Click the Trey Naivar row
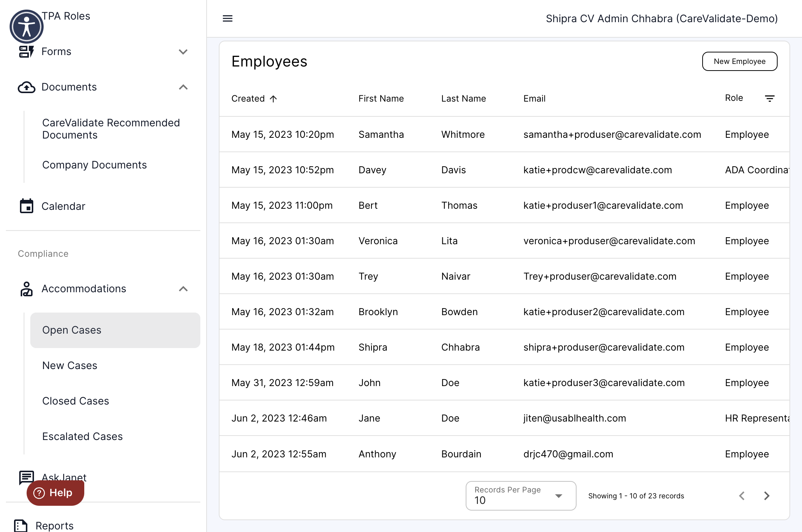This screenshot has width=802, height=532. 504,276
